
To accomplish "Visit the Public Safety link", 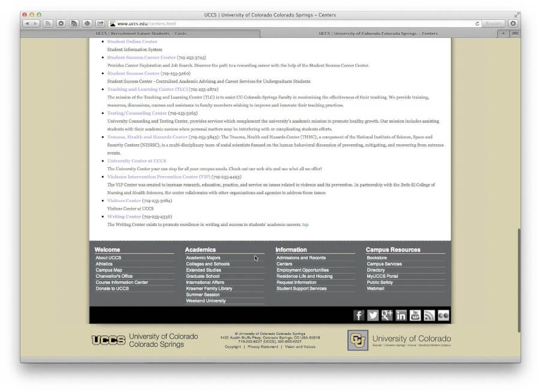I will pos(379,282).
